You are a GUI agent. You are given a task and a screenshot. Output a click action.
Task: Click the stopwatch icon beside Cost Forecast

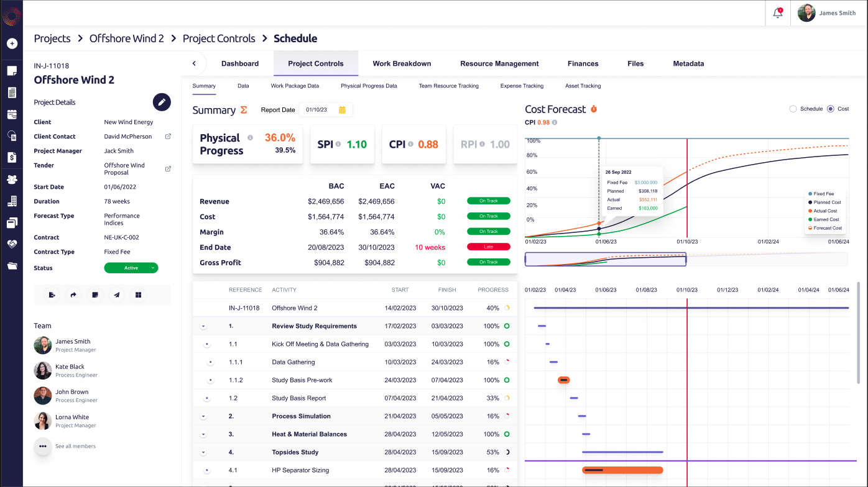click(594, 109)
